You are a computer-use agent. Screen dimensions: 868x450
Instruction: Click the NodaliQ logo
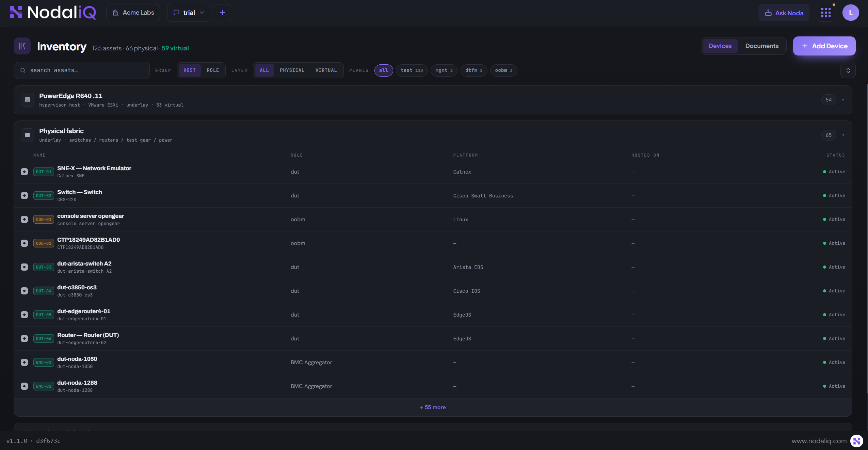point(53,13)
